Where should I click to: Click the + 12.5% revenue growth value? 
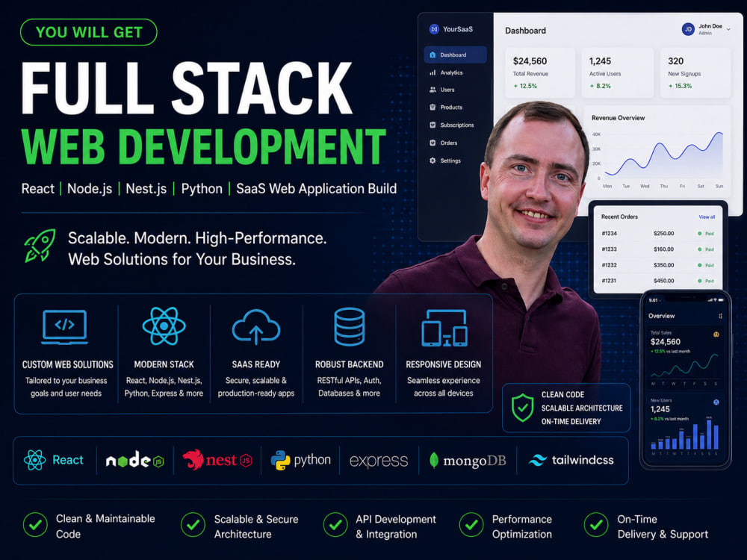click(525, 86)
